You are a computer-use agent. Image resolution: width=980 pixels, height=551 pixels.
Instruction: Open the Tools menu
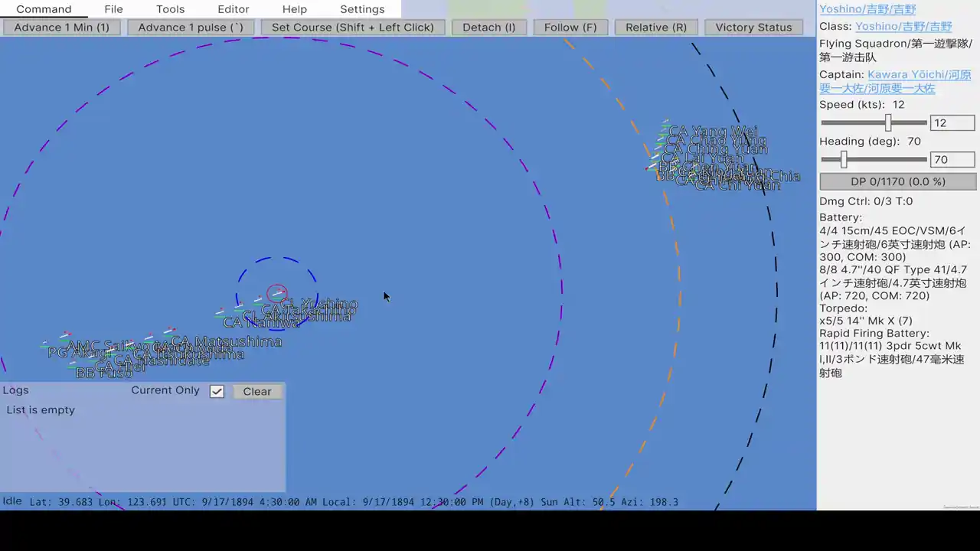[x=170, y=9]
